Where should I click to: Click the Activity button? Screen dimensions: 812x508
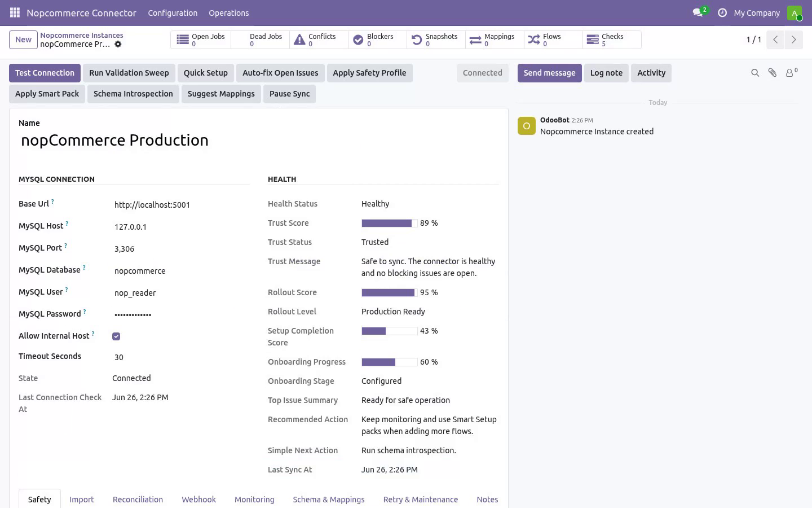[651, 73]
